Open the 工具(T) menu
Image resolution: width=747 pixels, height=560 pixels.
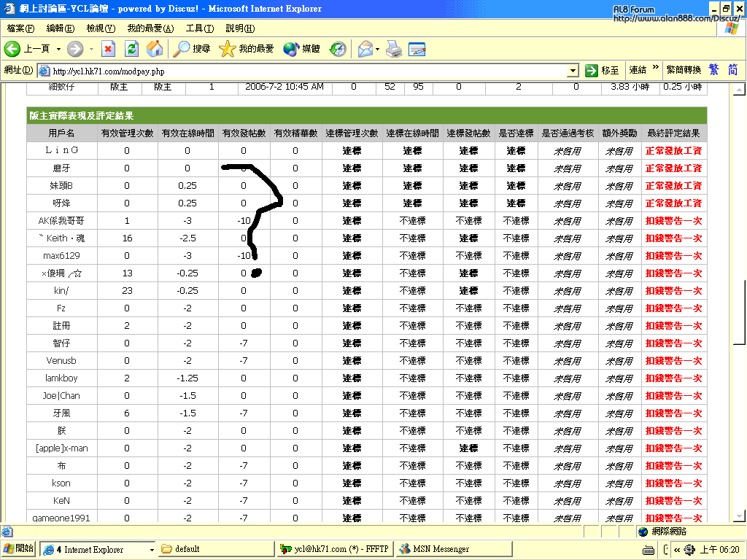click(200, 28)
